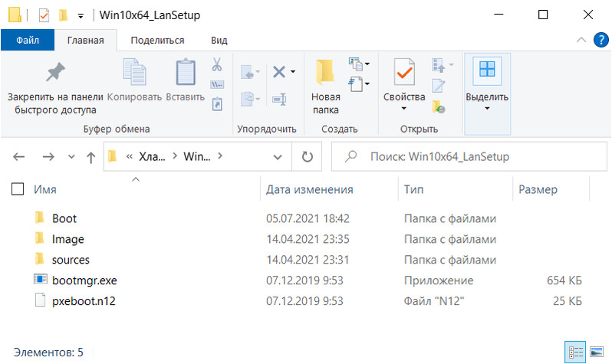This screenshot has height=364, width=612.
Task: Click the Easy access icon
Action: pyautogui.click(x=355, y=84)
